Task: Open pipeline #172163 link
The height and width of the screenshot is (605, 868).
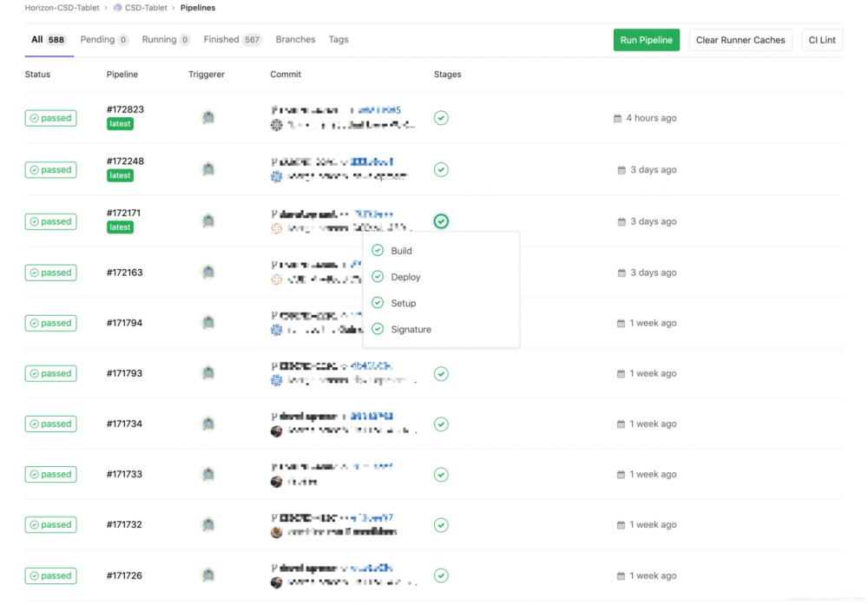Action: pos(125,273)
